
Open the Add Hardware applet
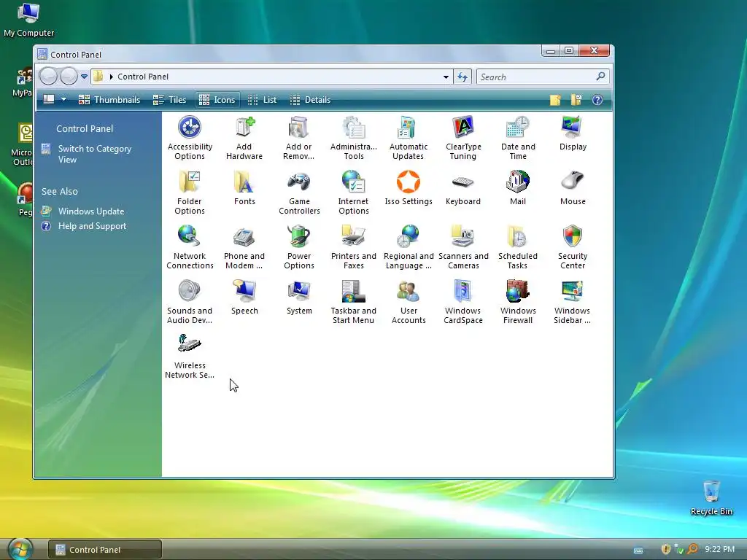pyautogui.click(x=244, y=138)
